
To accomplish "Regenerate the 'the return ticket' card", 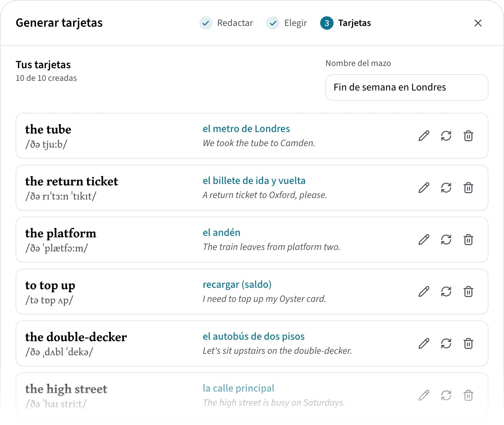I will [x=446, y=188].
